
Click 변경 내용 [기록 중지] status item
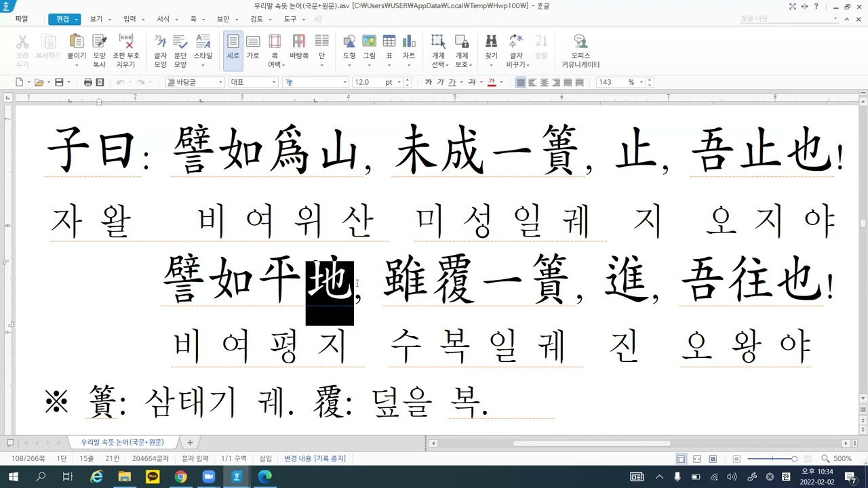[x=315, y=459]
